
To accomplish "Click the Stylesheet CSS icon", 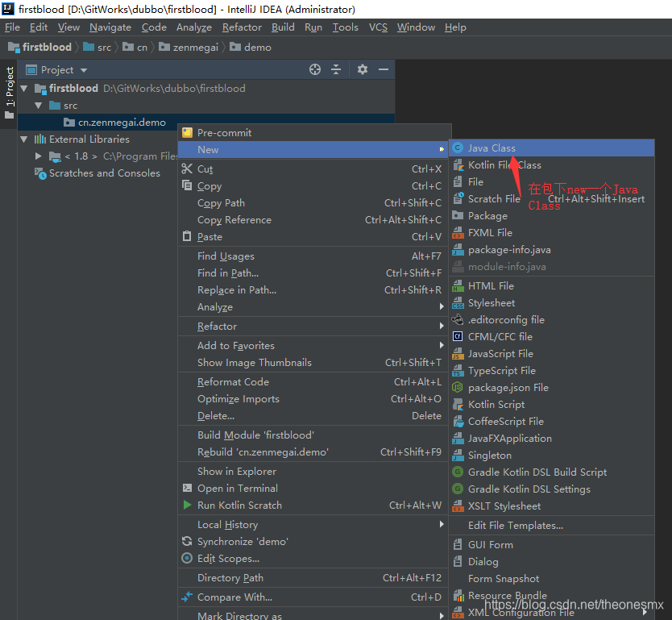I will click(458, 302).
